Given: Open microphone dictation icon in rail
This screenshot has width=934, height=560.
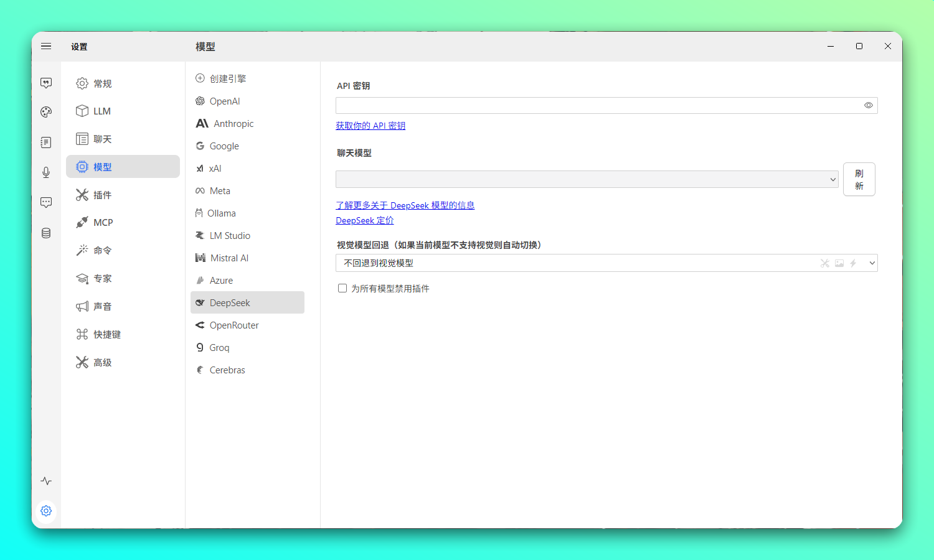Looking at the screenshot, I should pyautogui.click(x=46, y=172).
